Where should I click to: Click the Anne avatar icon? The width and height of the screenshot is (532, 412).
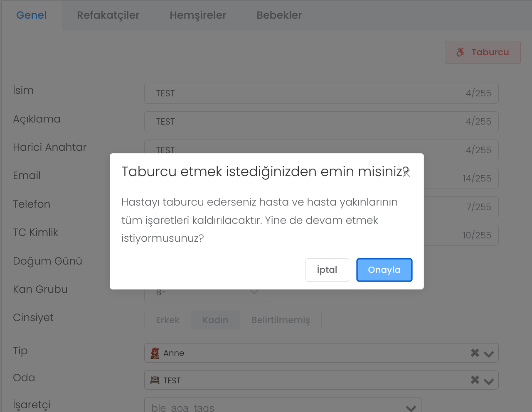pyautogui.click(x=155, y=353)
